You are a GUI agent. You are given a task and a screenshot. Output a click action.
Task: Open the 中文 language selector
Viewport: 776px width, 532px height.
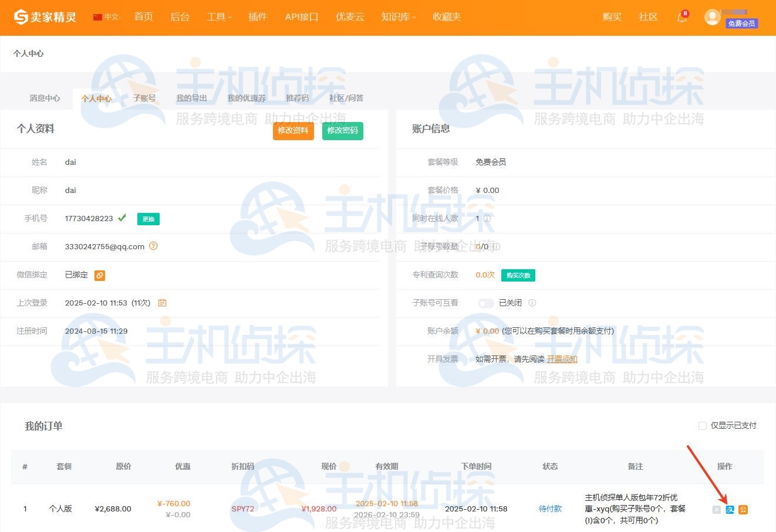[108, 17]
